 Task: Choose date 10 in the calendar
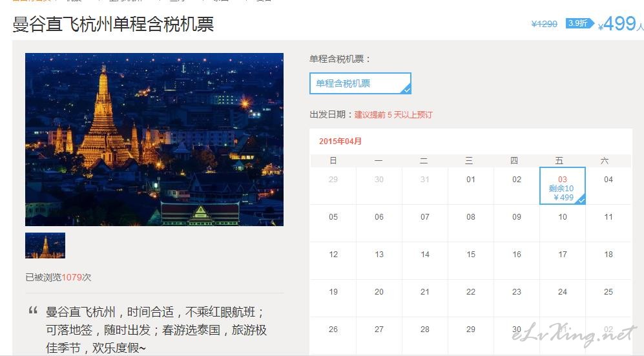coord(562,217)
